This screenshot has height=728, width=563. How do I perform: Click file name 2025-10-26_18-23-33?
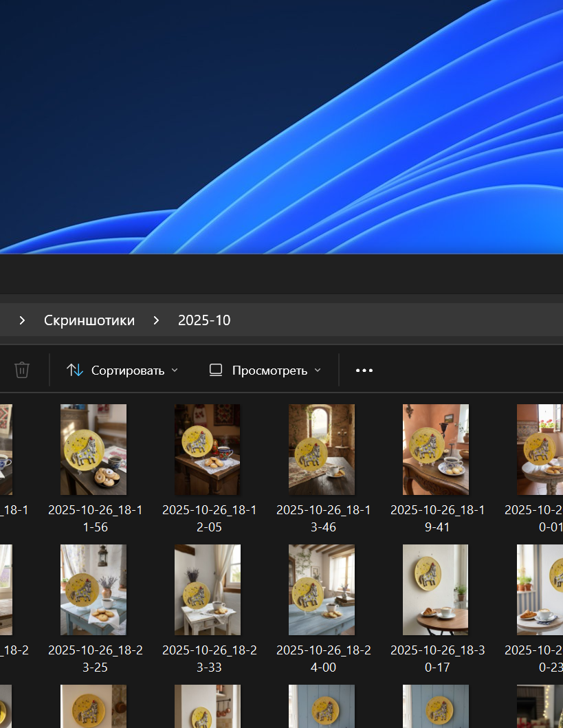point(210,659)
